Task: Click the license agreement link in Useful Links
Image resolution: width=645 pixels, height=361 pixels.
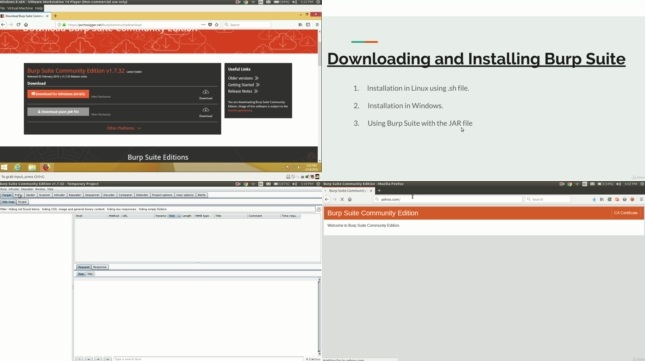Action: click(240, 111)
